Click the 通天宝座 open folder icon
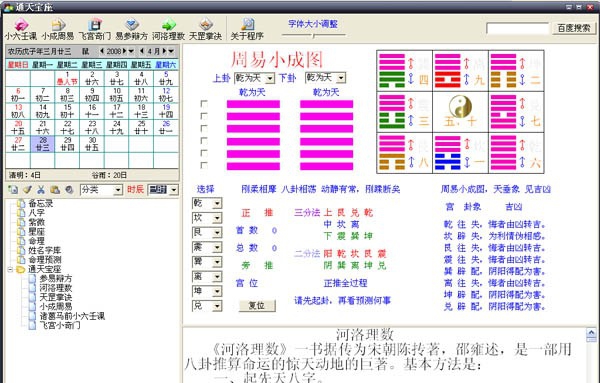Image resolution: width=600 pixels, height=383 pixels. 21,269
